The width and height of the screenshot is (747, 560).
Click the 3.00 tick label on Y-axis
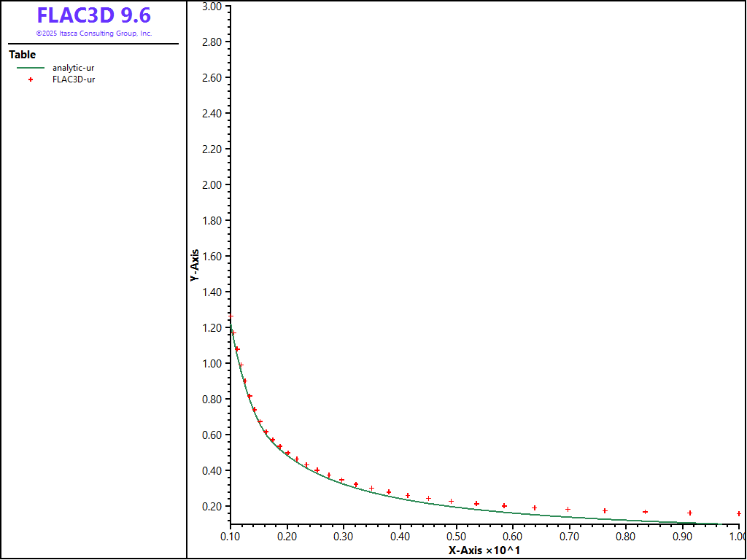point(212,7)
